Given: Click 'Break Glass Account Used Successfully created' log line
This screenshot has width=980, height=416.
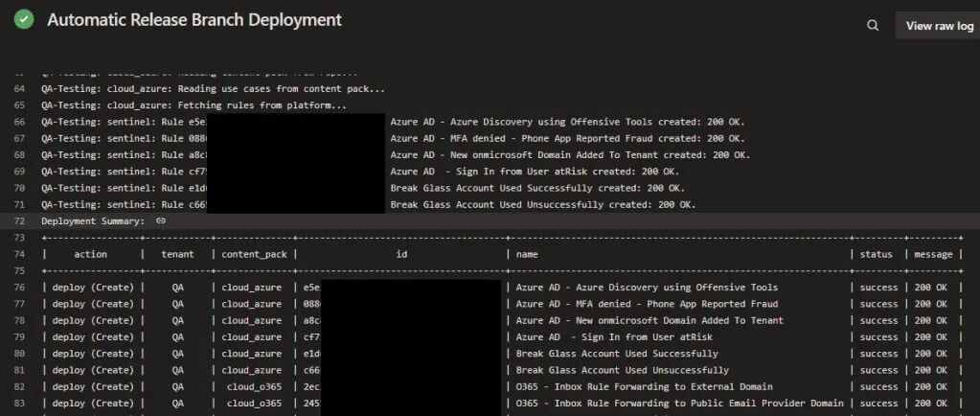Looking at the screenshot, I should pos(537,188).
